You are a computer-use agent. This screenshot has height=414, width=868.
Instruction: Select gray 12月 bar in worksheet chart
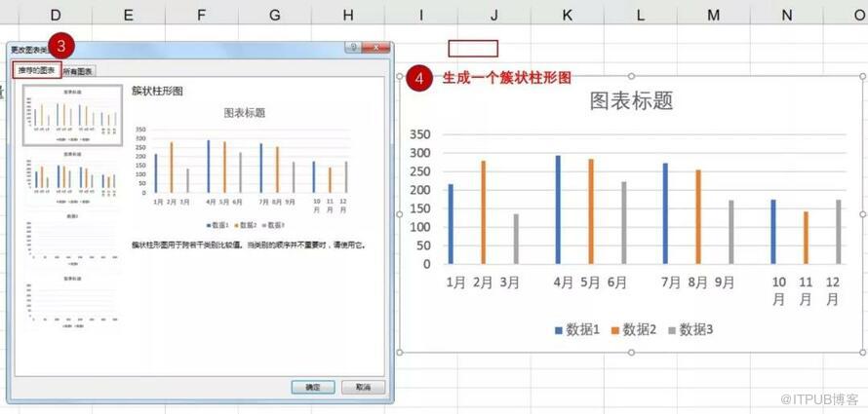[839, 232]
